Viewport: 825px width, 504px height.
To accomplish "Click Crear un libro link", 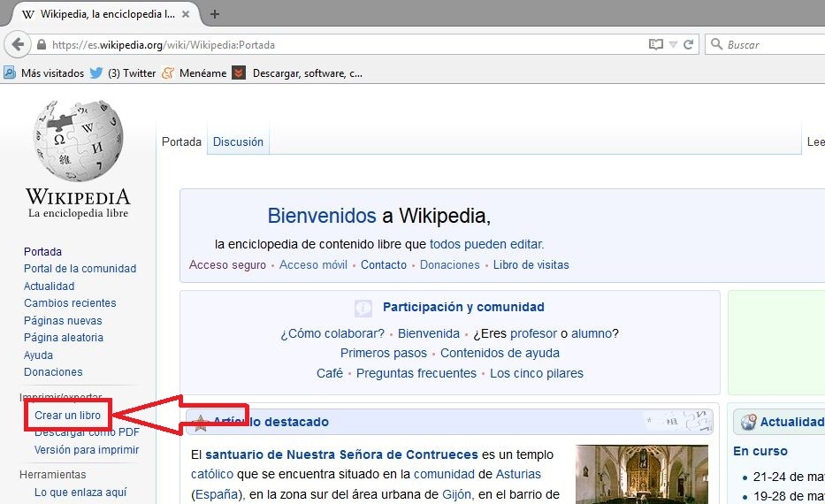I will tap(67, 415).
